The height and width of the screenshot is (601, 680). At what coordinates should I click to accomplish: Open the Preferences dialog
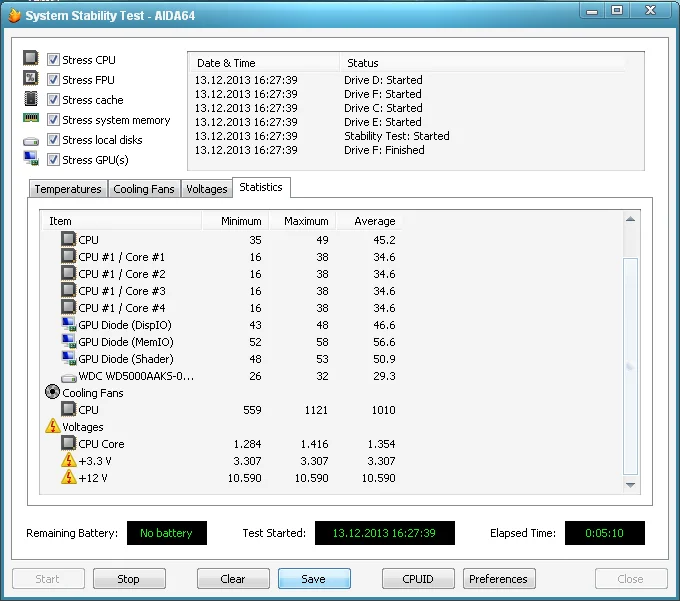pos(498,579)
